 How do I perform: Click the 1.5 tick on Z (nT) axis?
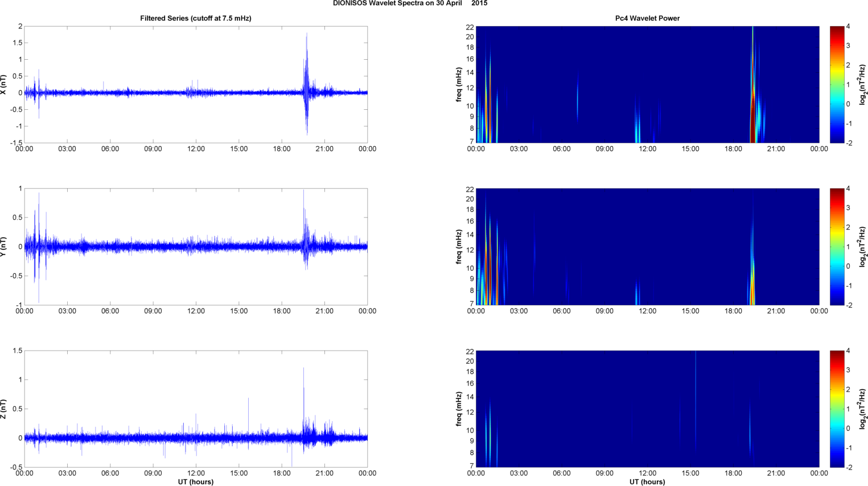click(x=17, y=351)
